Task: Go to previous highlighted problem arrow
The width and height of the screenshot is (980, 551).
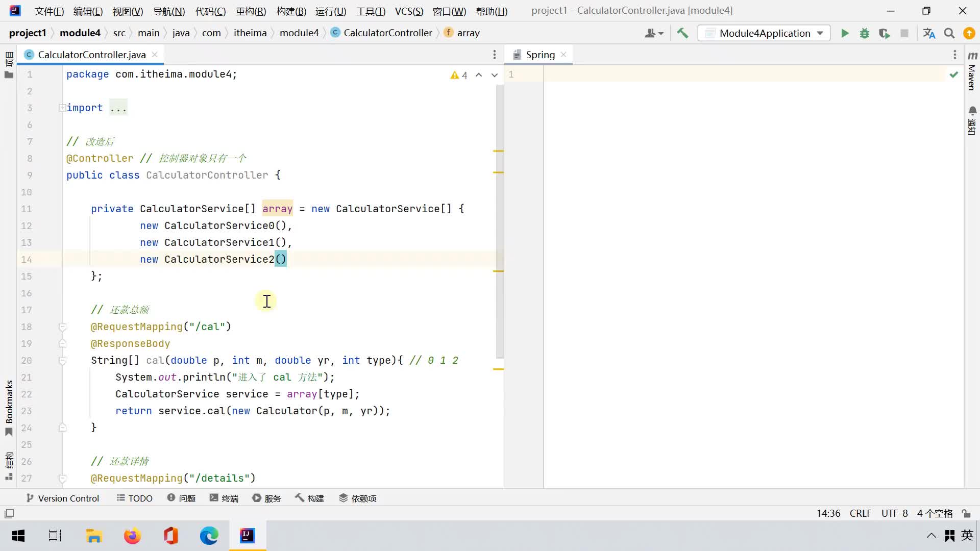Action: (479, 75)
